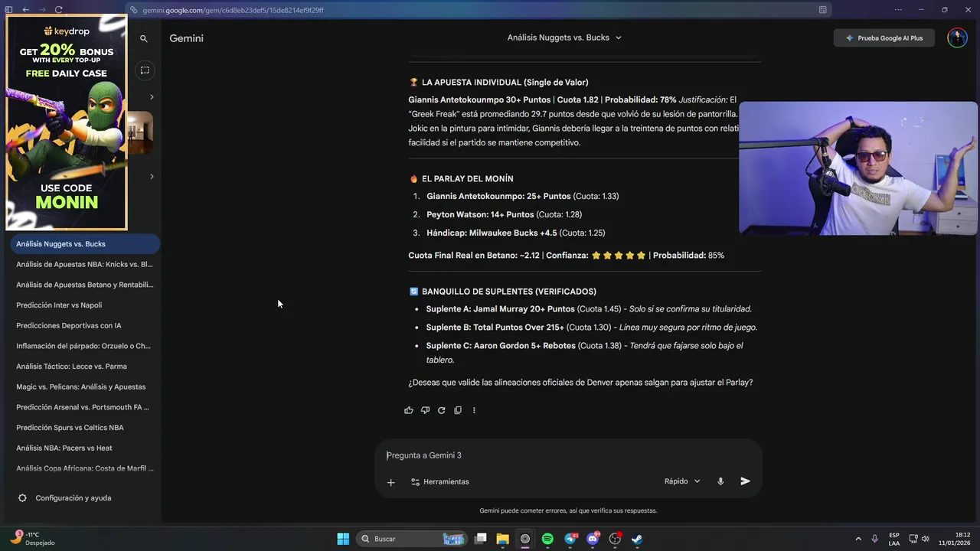Expand the lower sidebar chevron arrow
The width and height of the screenshot is (980, 551).
(x=152, y=176)
